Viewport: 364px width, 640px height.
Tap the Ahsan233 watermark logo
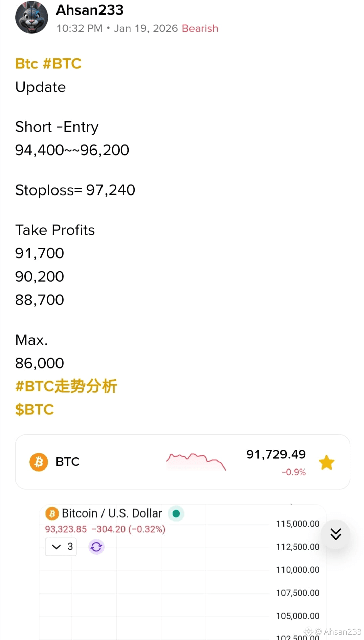point(308,631)
